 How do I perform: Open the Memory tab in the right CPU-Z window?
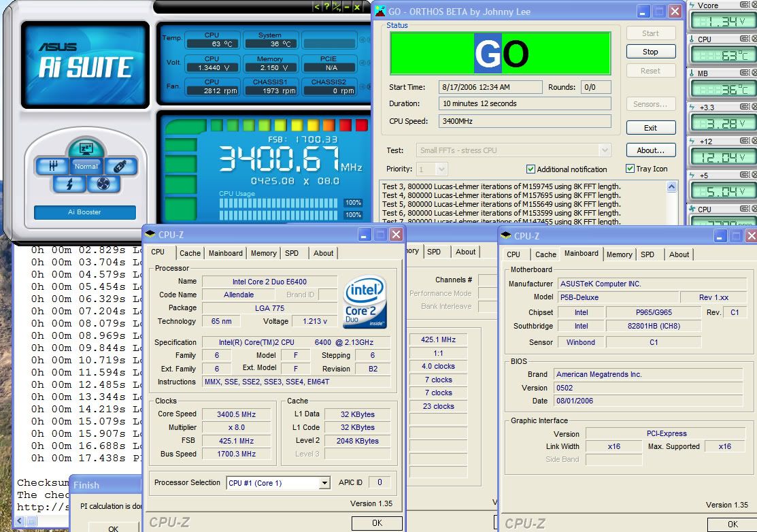point(620,255)
